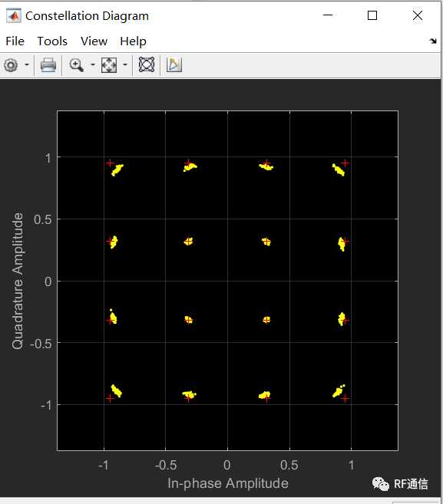The image size is (443, 504).
Task: Expand the dropdown arrow beside the gear icon
Action: point(27,65)
